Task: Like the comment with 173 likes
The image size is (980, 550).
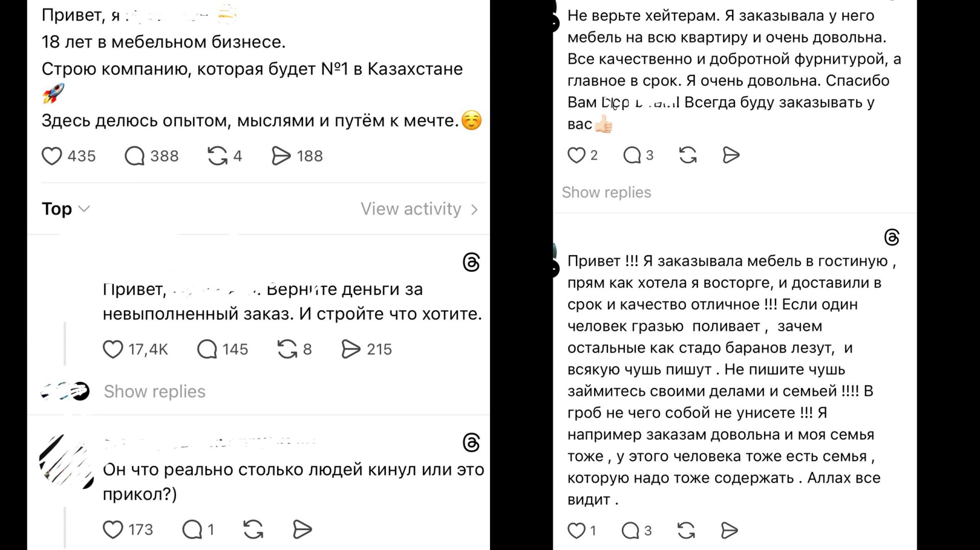Action: (113, 530)
